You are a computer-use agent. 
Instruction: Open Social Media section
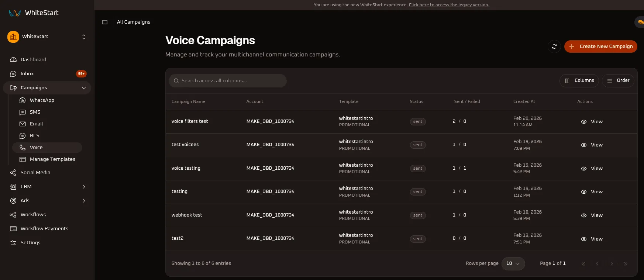coord(47,172)
